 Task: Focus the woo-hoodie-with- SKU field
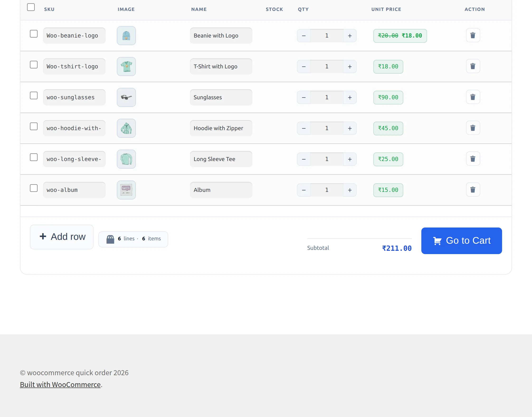[x=74, y=128]
